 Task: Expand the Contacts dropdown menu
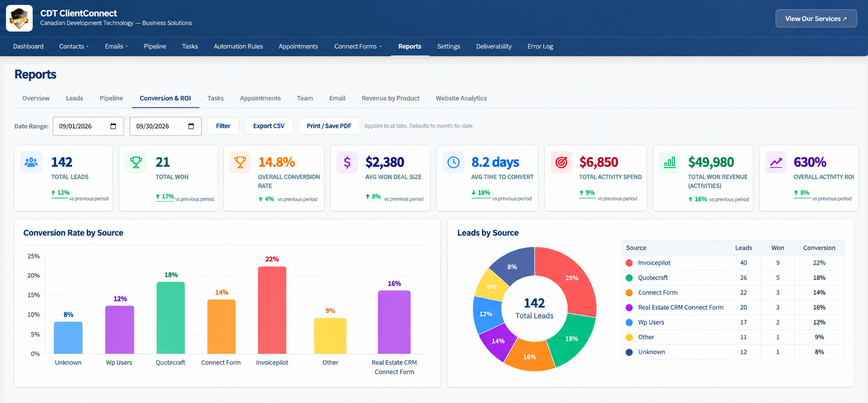(x=74, y=46)
